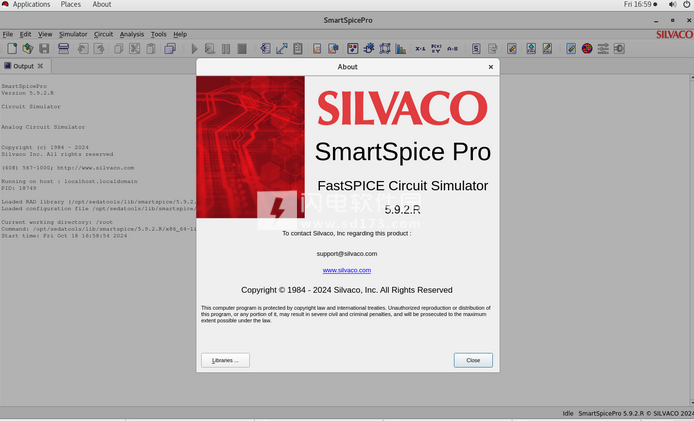Click the About item in top bar
The width and height of the screenshot is (694, 421).
102,4
